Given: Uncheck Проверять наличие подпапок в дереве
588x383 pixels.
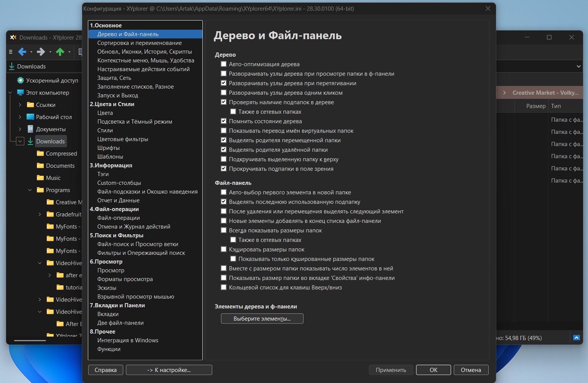Looking at the screenshot, I should [x=224, y=102].
